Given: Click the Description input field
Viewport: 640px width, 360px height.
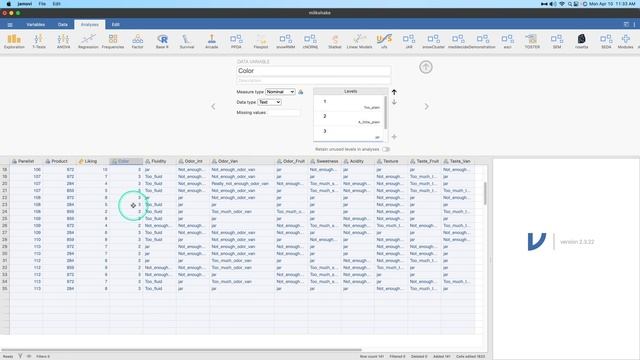Looking at the screenshot, I should pyautogui.click(x=313, y=80).
